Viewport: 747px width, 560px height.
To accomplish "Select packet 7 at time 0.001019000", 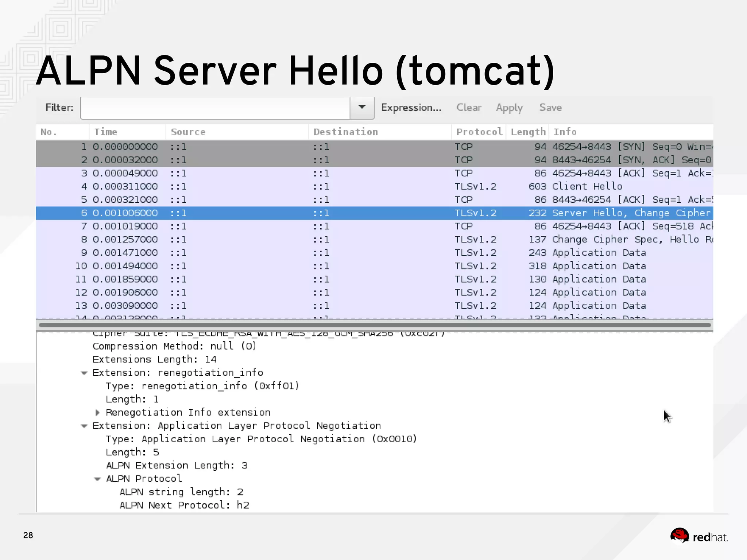I will pos(375,226).
